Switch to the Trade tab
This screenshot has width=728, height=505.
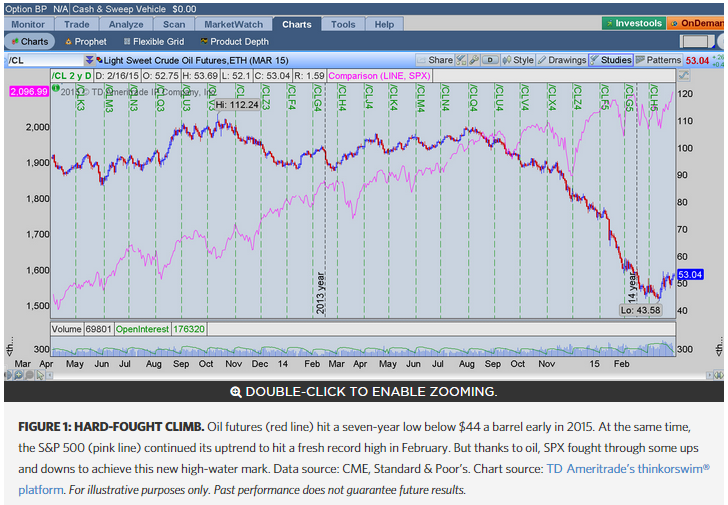click(77, 24)
